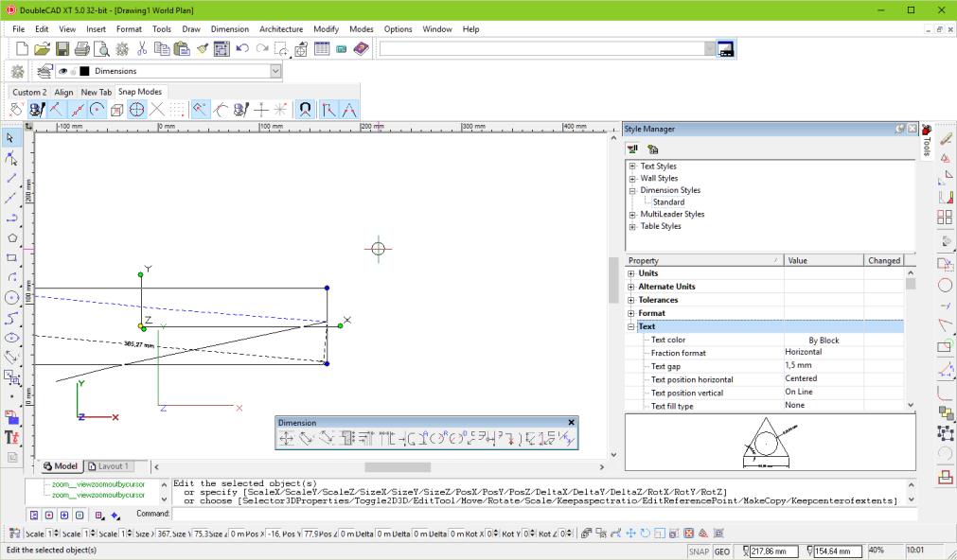Redo the last undone action
Viewport: 957px width, 560px height.
[262, 49]
